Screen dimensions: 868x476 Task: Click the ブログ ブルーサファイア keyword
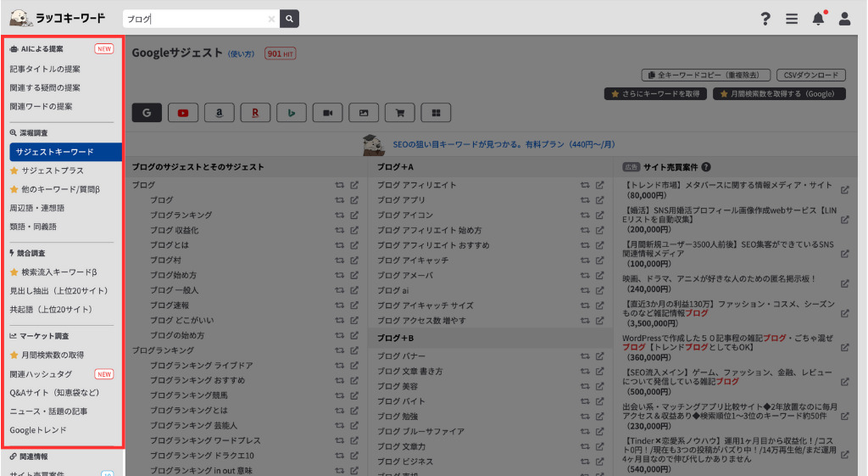point(420,431)
